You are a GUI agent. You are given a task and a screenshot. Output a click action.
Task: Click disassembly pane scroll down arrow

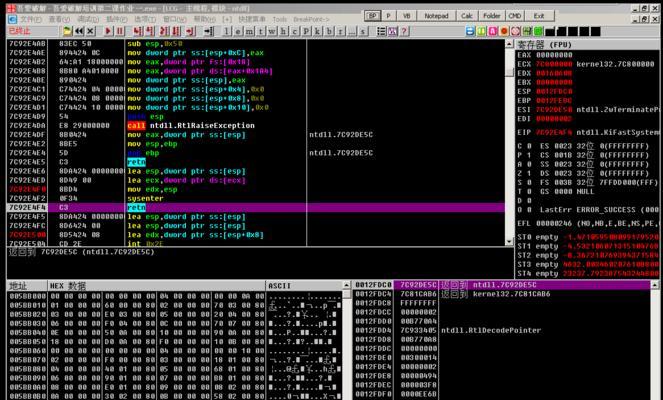click(509, 241)
